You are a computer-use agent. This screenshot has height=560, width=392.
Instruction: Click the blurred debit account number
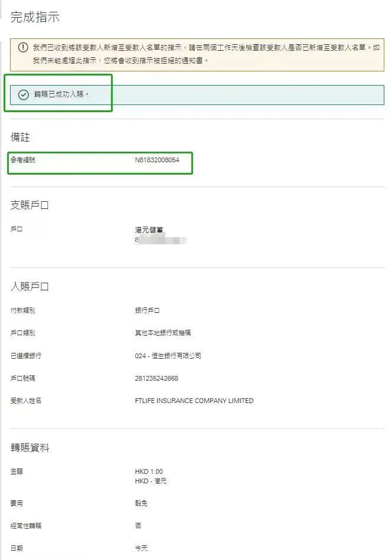[x=161, y=240]
